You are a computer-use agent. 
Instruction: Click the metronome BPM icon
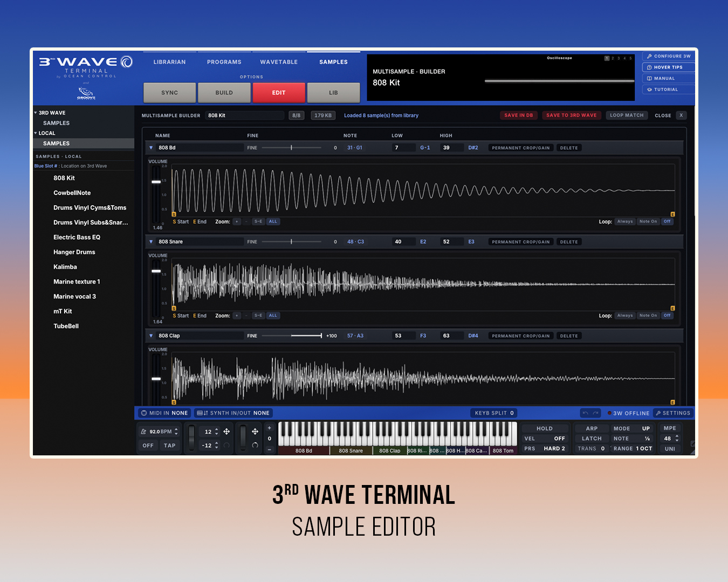[x=143, y=432]
